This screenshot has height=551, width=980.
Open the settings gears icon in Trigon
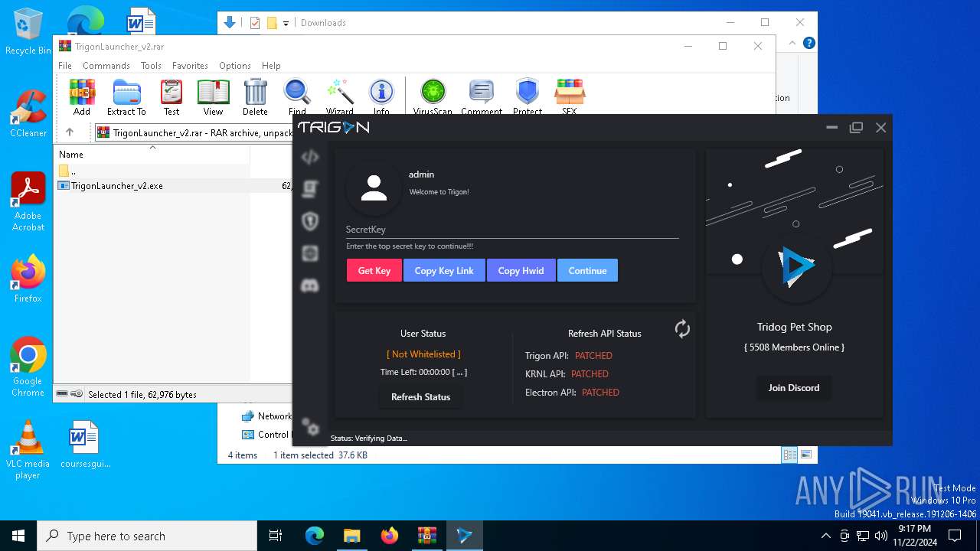310,426
